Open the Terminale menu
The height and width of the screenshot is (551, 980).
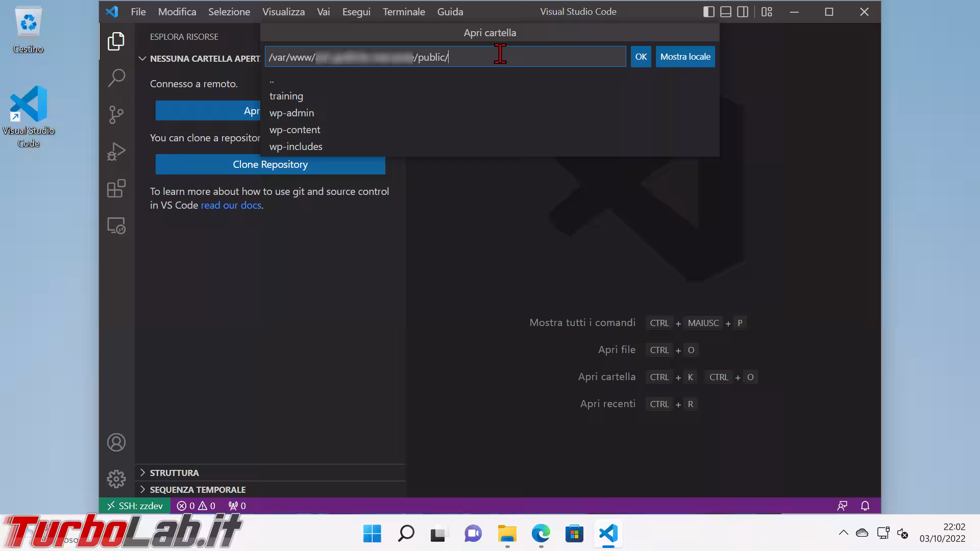point(403,12)
